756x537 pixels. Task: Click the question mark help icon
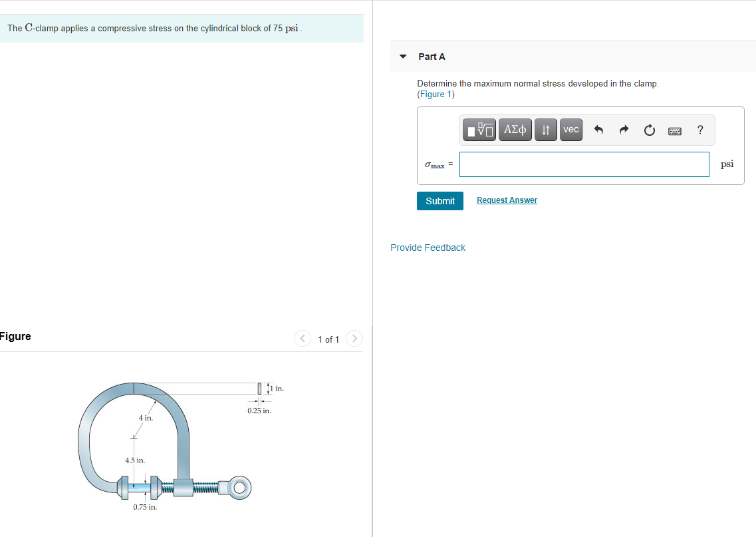point(699,130)
